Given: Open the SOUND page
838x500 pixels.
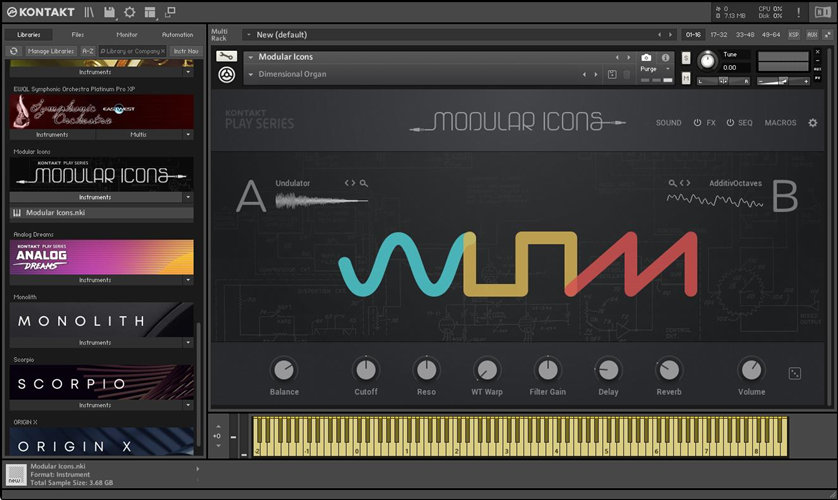Looking at the screenshot, I should tap(669, 123).
